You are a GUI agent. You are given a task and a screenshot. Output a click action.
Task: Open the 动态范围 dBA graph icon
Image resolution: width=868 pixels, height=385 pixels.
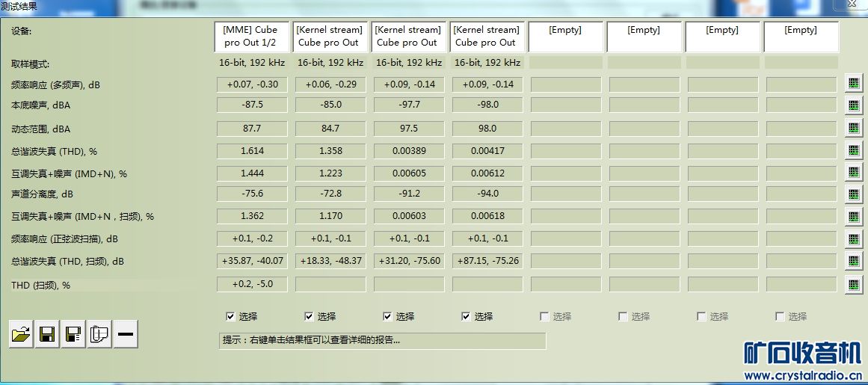click(853, 129)
